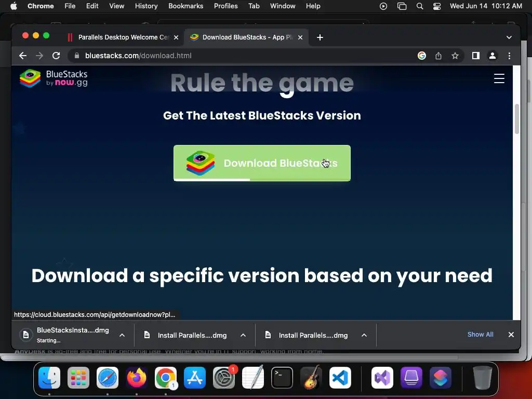
Task: Click the green Download BlueStacks button
Action: 262,163
